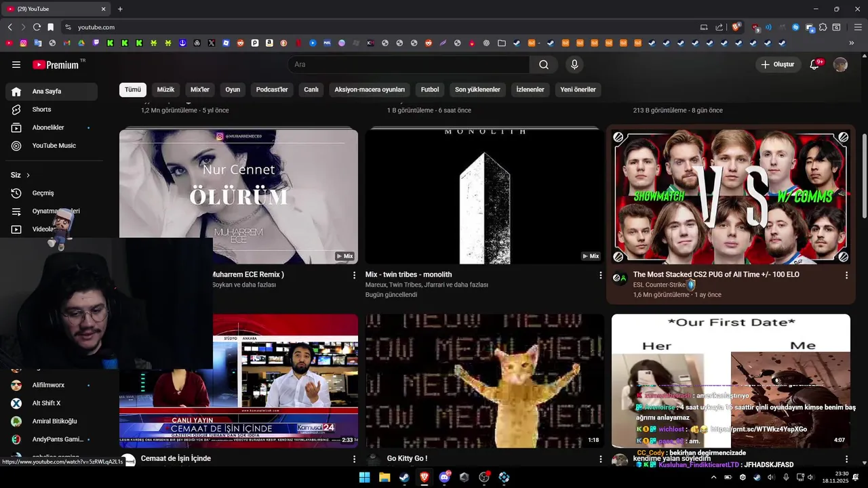Open YouTube Music from sidebar

click(52, 146)
